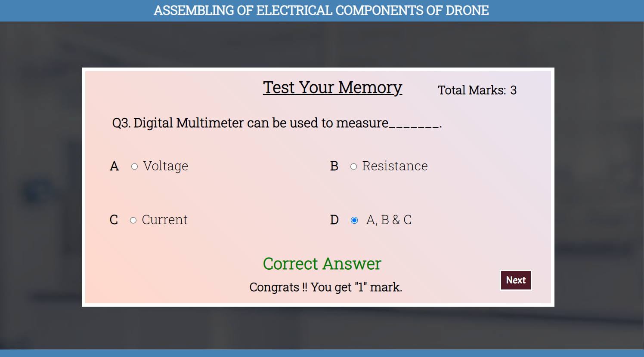Click the blue bar at the page bottom
This screenshot has height=357, width=644.
322,353
